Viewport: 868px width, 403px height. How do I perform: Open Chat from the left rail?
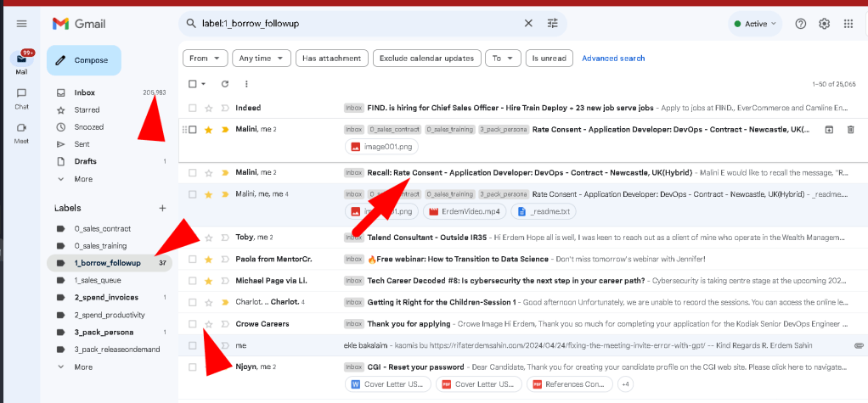point(21,99)
